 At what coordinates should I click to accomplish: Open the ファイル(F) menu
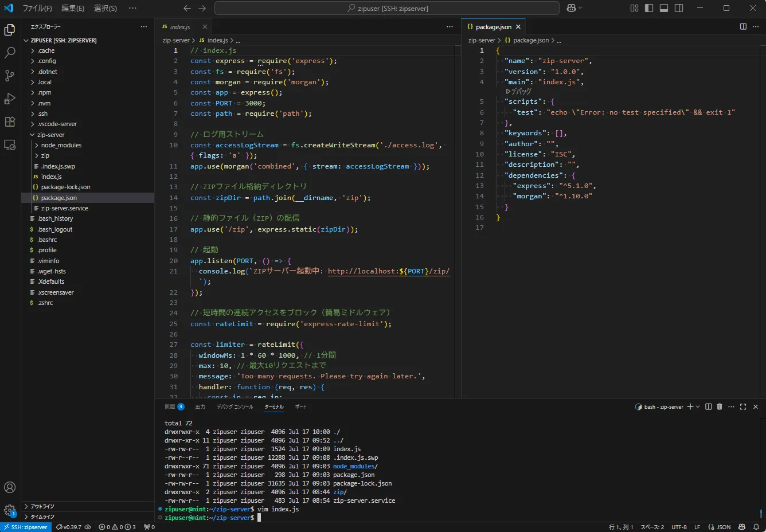tap(37, 8)
